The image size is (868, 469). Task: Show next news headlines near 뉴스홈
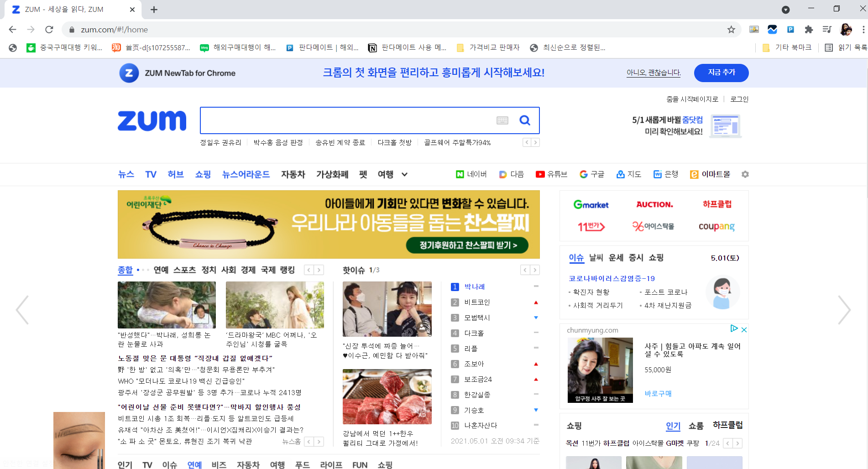[319, 442]
